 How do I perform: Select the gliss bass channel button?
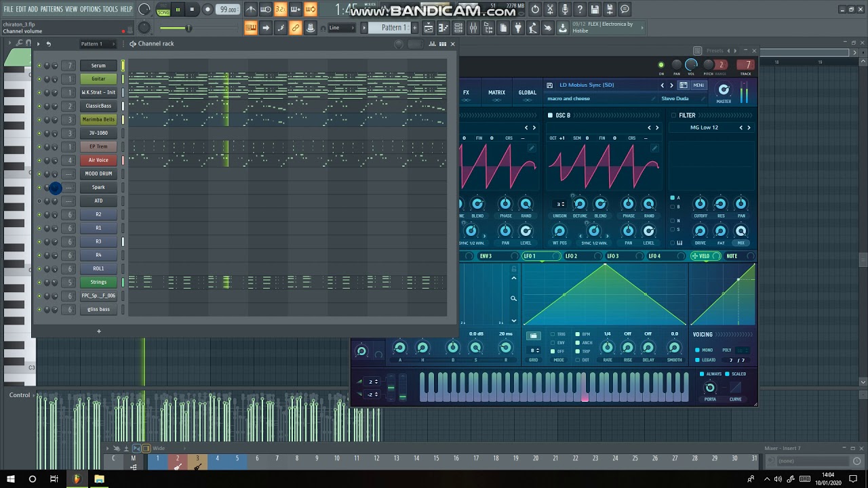pos(98,309)
